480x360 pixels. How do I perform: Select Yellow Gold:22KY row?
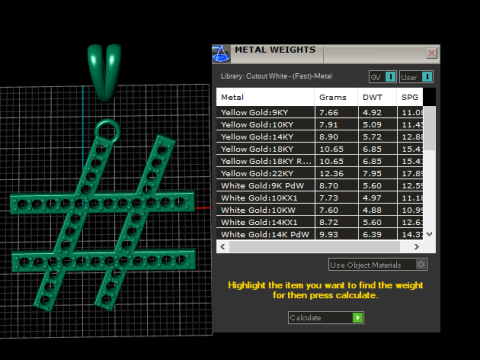pos(320,173)
